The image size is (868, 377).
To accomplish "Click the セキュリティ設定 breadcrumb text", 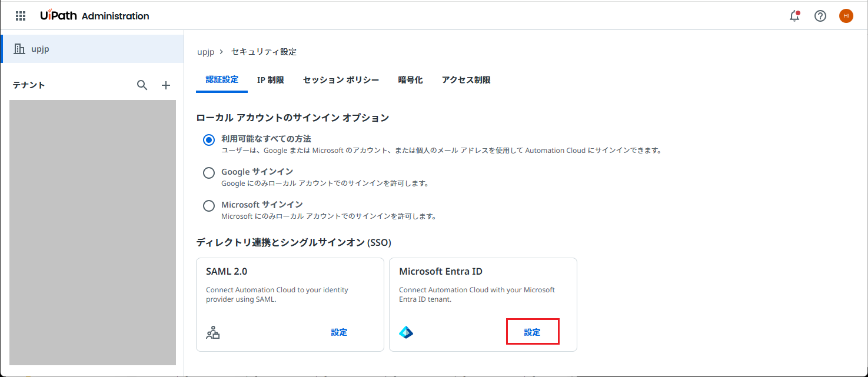I will pos(264,52).
